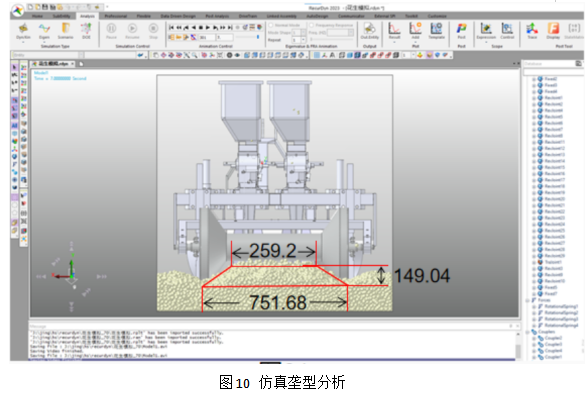The image size is (587, 396).
Task: Open the Eigen analysis tool
Action: pos(44,30)
